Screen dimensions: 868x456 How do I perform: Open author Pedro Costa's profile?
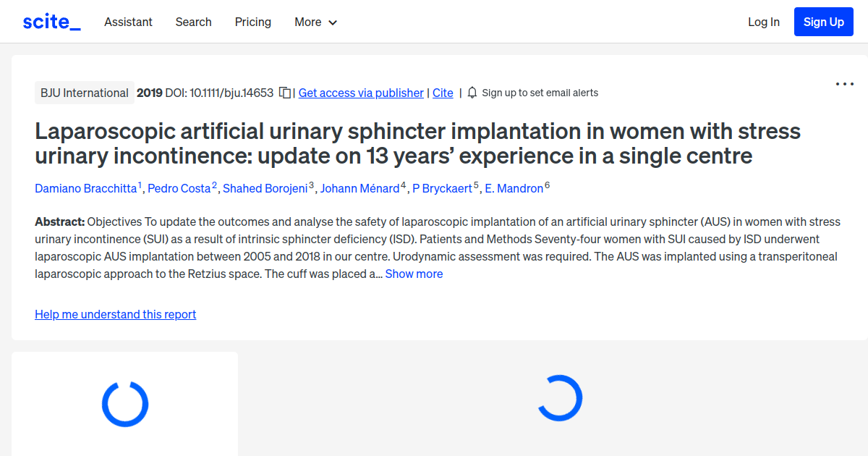click(179, 188)
